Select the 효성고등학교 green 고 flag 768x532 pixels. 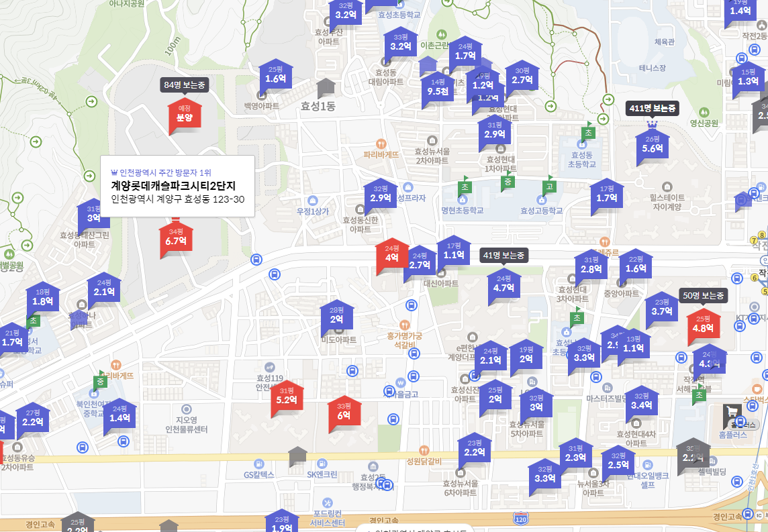coord(550,186)
